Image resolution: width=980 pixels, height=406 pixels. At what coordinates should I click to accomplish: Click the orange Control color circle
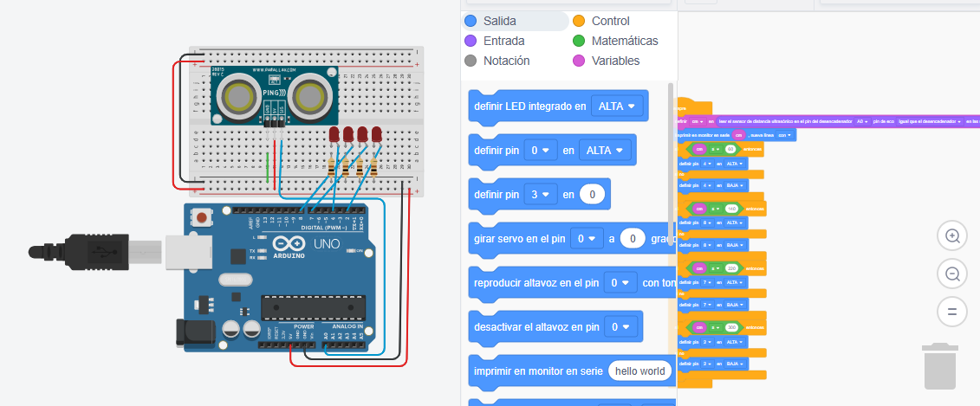579,21
